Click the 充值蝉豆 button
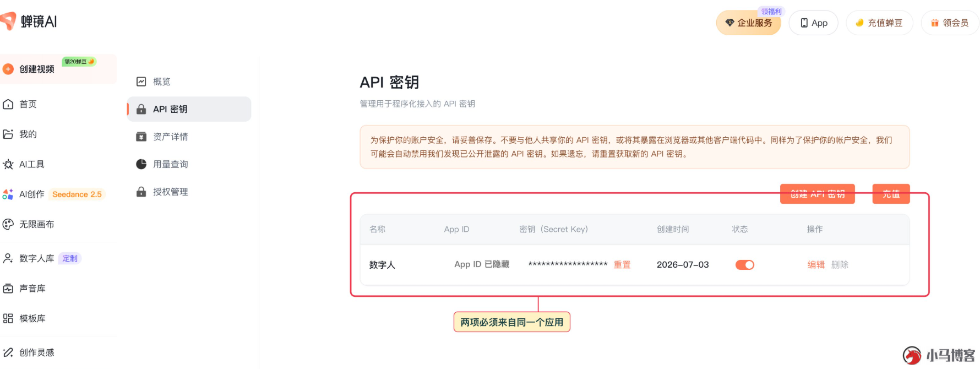Viewport: 980px width, 369px height. 879,23
